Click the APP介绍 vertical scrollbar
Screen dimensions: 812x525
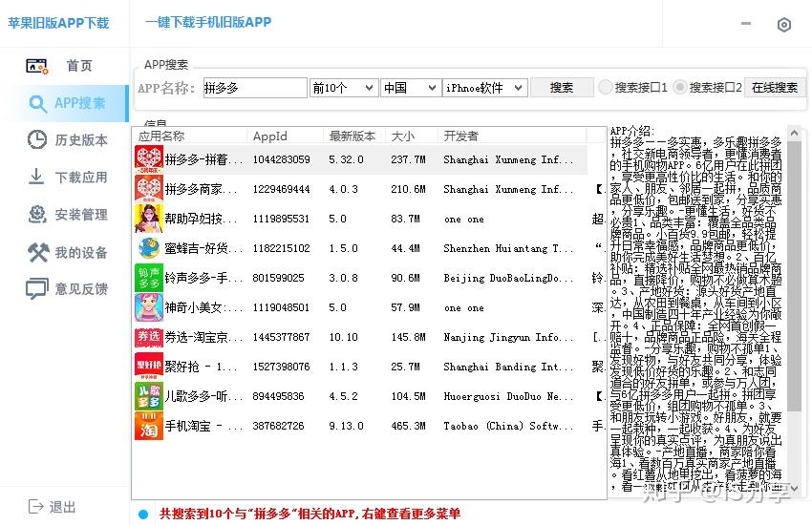(x=794, y=286)
